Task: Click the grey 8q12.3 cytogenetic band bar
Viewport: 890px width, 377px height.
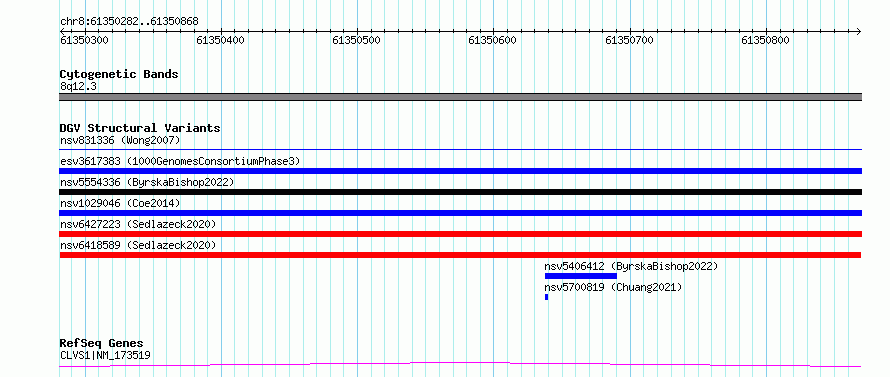Action: (460, 97)
